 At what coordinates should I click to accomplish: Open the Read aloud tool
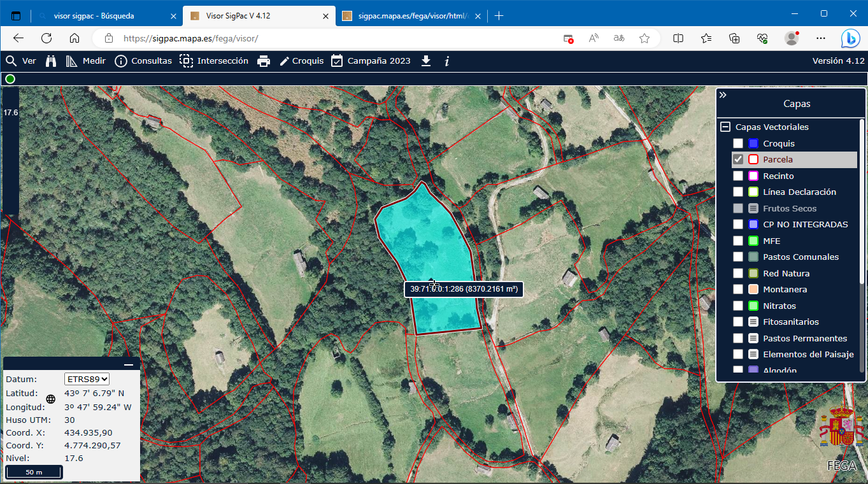coord(594,38)
